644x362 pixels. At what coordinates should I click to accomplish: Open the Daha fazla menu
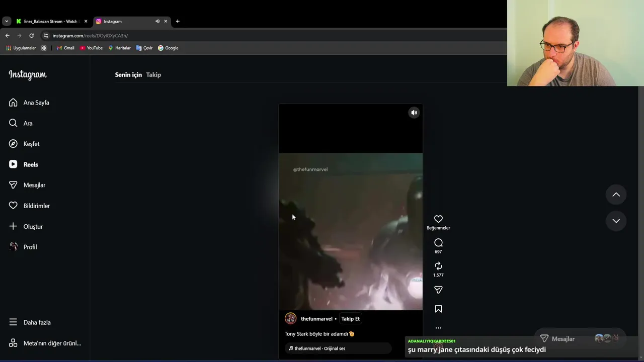point(30,322)
